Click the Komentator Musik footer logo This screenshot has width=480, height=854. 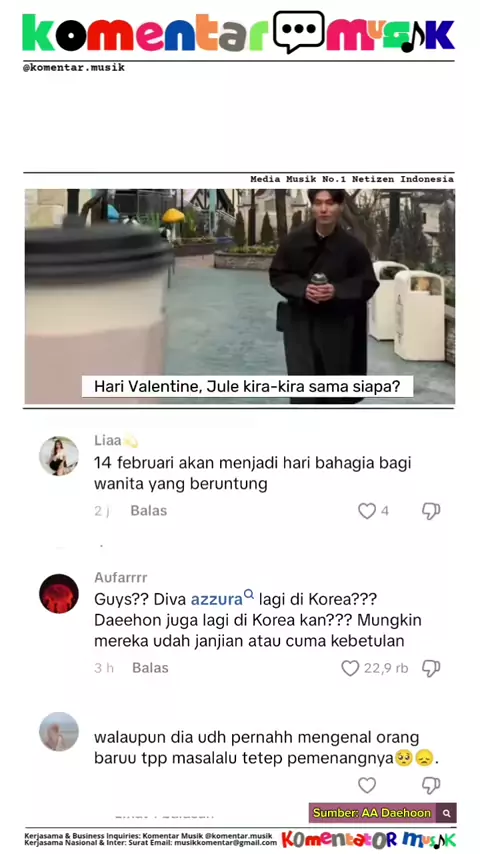[369, 839]
